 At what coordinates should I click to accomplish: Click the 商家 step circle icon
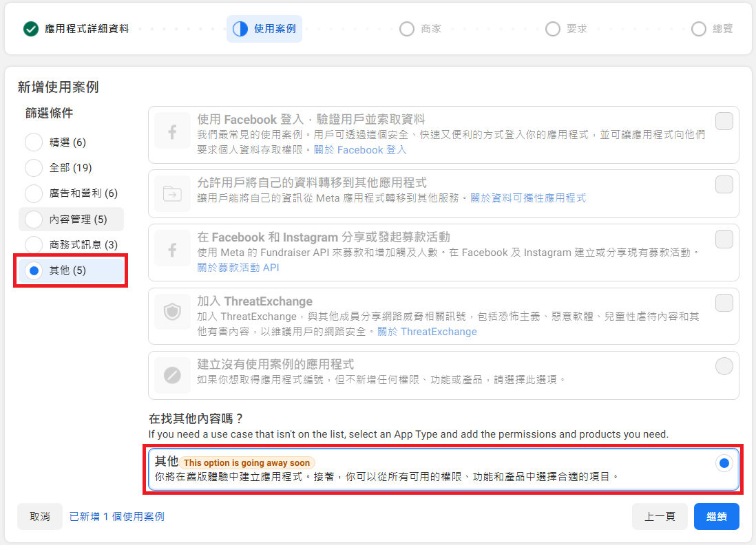[x=406, y=29]
